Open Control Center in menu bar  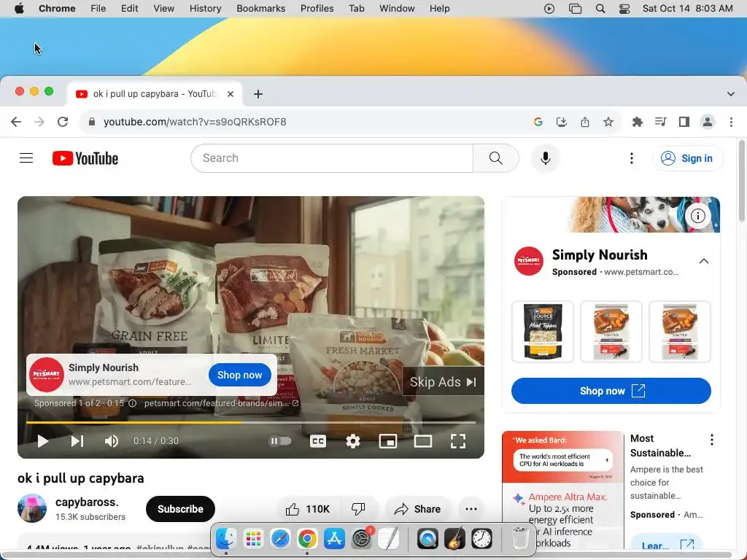tap(624, 9)
